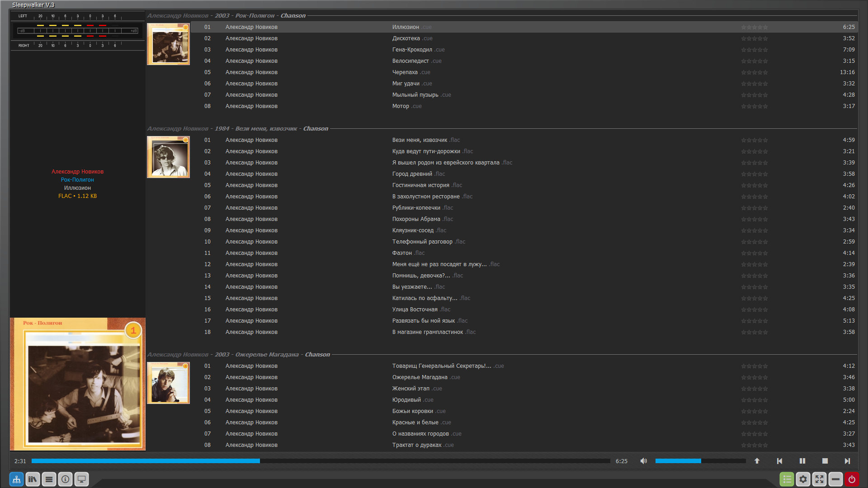Image resolution: width=868 pixels, height=488 pixels.
Task: Rate the track Дискотека with stars
Action: point(754,38)
